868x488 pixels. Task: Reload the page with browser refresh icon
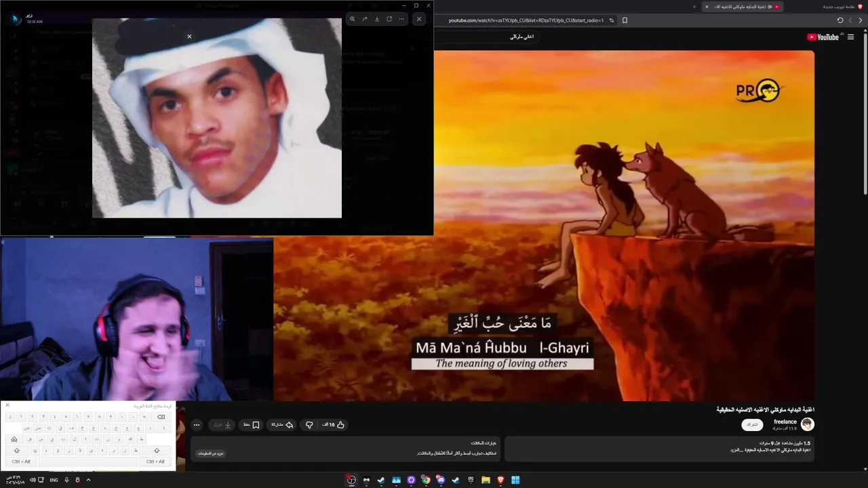[x=840, y=20]
